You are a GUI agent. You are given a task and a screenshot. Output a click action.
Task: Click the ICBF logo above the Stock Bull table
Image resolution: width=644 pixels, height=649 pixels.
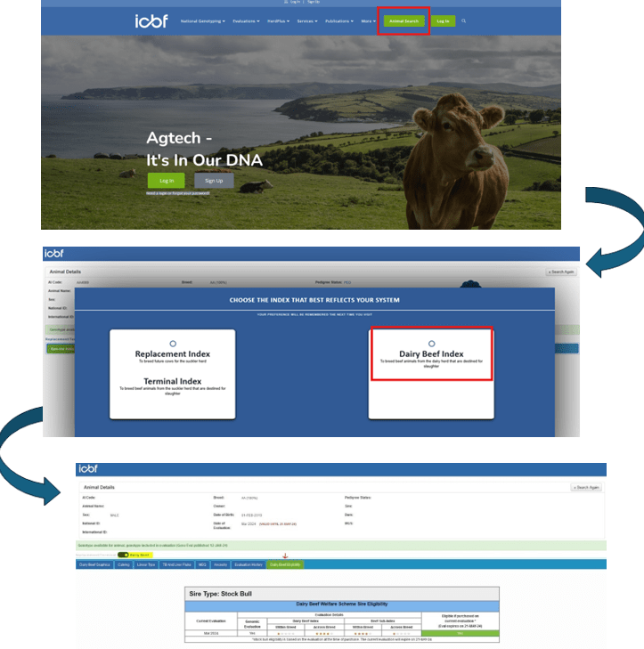pos(91,469)
